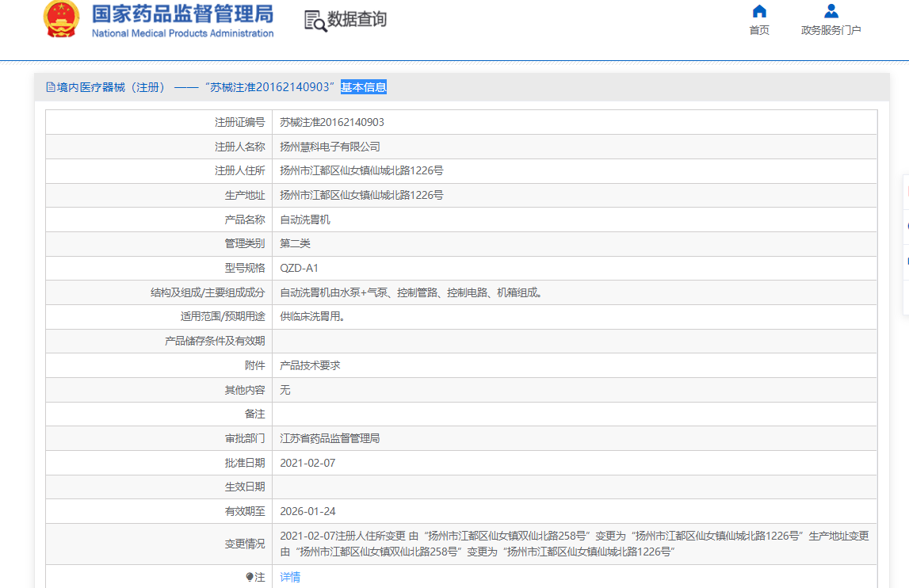Click product name 自动洗胃机
909x588 pixels.
(305, 220)
